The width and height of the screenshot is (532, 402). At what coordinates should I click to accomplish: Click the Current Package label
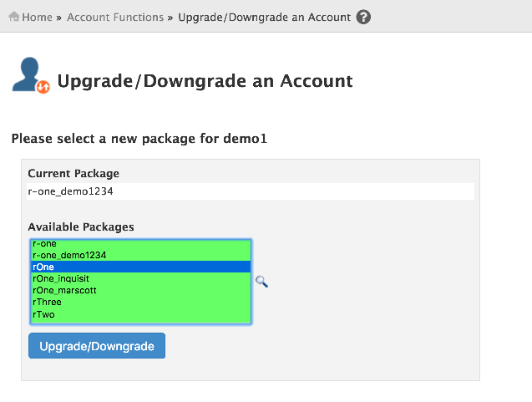73,173
